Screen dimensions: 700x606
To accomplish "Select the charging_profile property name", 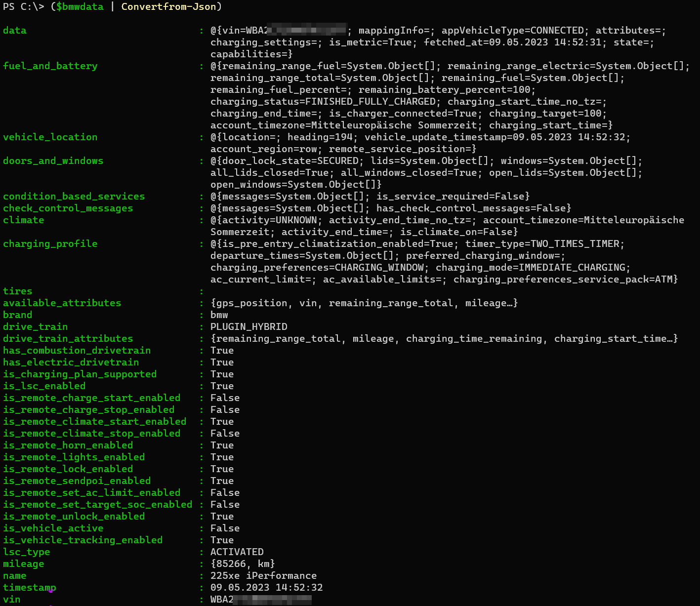I will [50, 243].
